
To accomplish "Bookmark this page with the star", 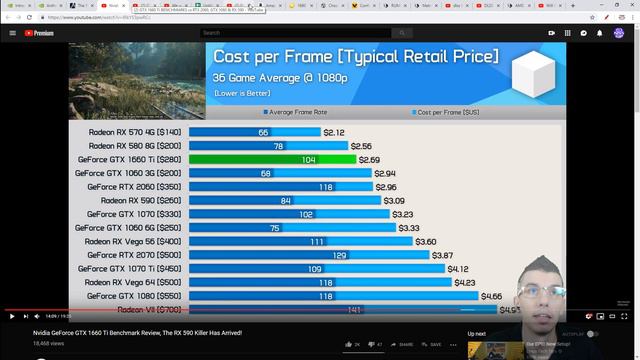I will coord(592,18).
